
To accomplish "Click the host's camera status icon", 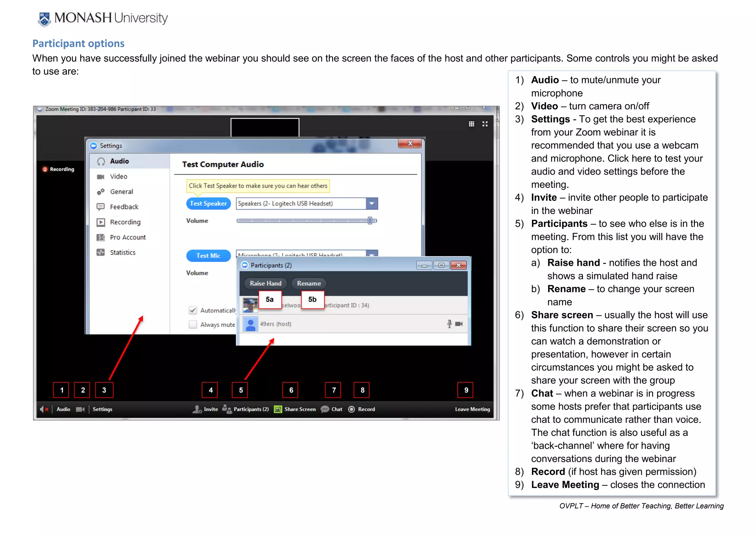I will [459, 324].
